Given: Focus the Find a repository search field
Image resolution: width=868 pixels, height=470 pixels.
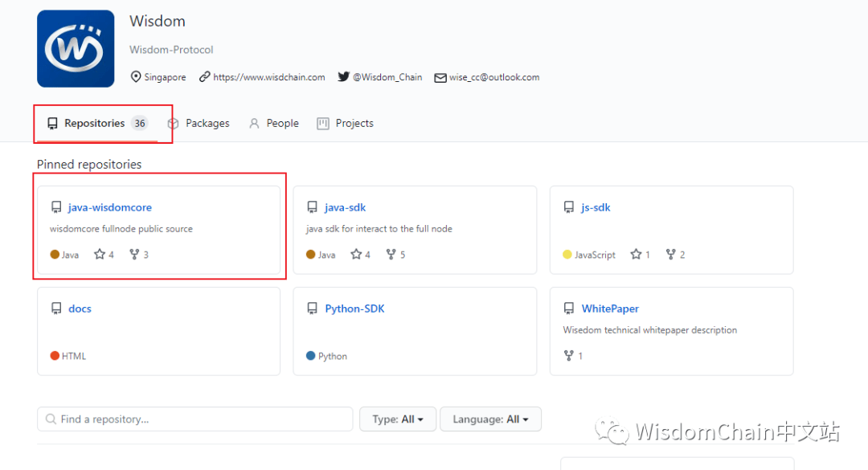Looking at the screenshot, I should (194, 419).
